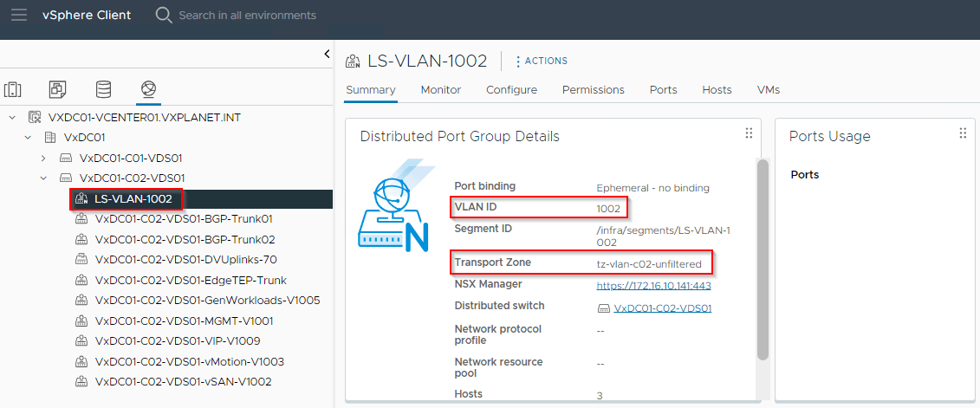Image resolution: width=980 pixels, height=408 pixels.
Task: Click the EdgeTEP-Trunk port group icon
Action: pyautogui.click(x=81, y=280)
